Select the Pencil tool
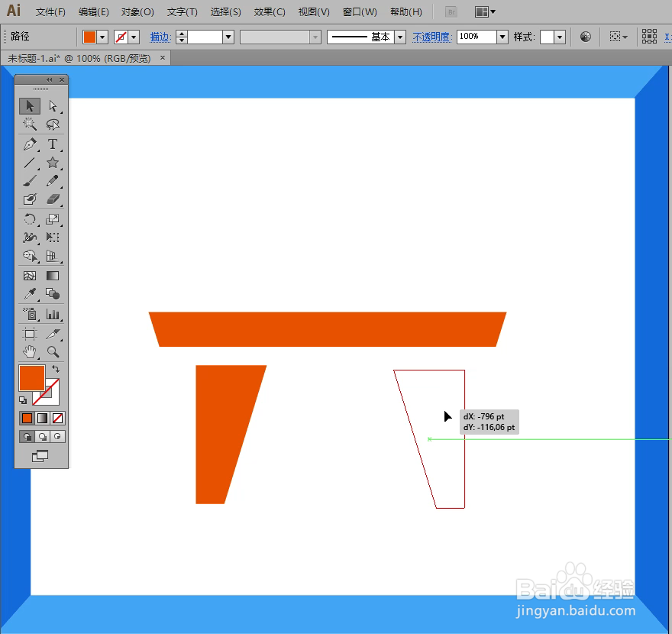The width and height of the screenshot is (672, 634). pyautogui.click(x=53, y=181)
